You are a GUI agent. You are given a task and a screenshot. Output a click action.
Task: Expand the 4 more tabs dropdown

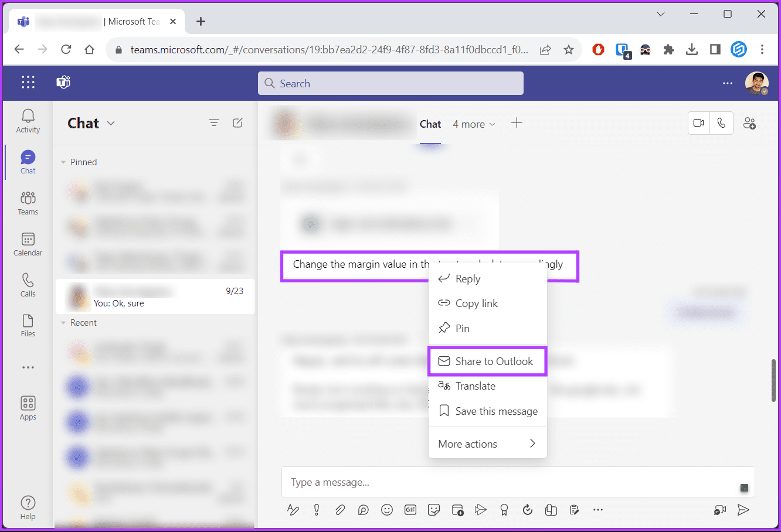[x=474, y=124]
